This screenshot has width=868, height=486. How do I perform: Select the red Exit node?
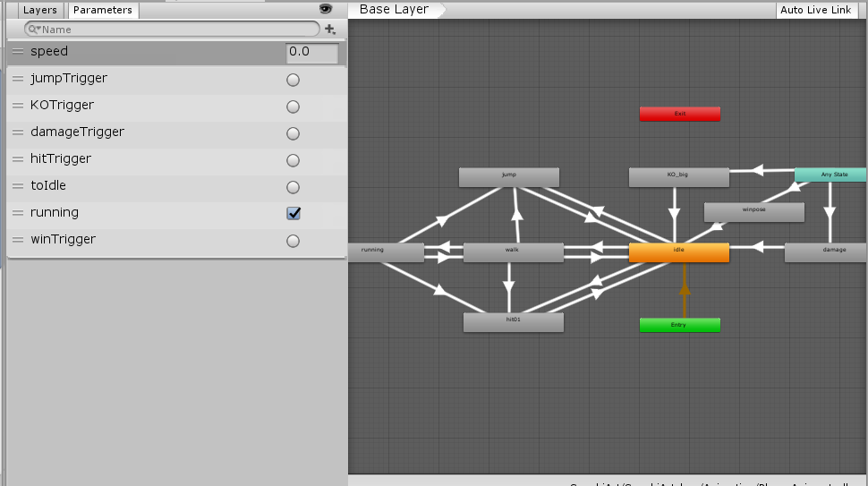click(679, 115)
